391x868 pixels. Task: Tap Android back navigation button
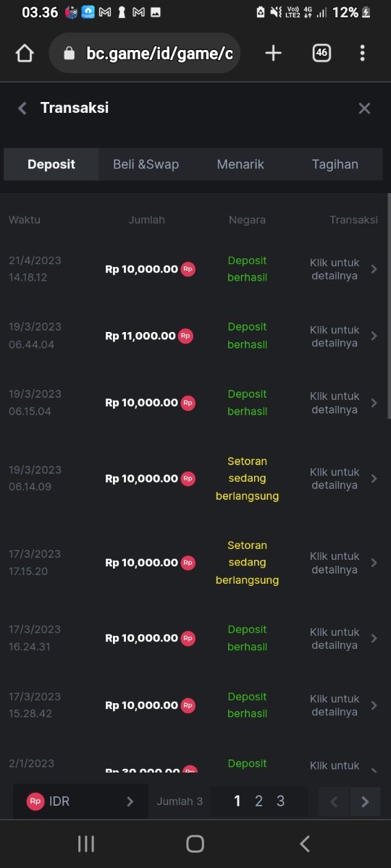[305, 843]
